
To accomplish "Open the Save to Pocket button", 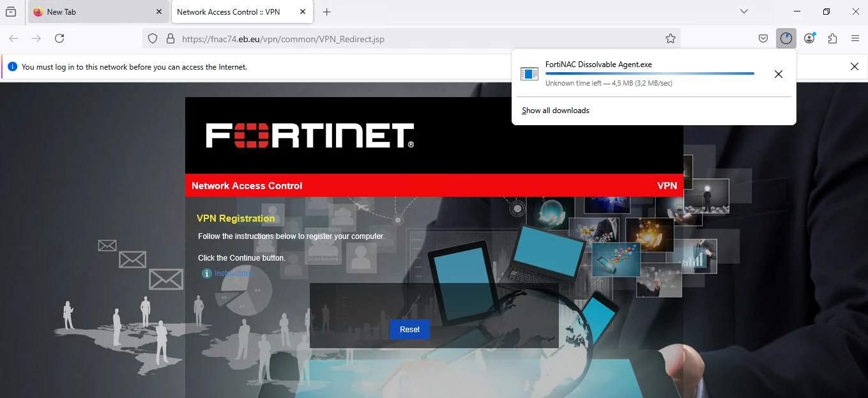I will (763, 38).
